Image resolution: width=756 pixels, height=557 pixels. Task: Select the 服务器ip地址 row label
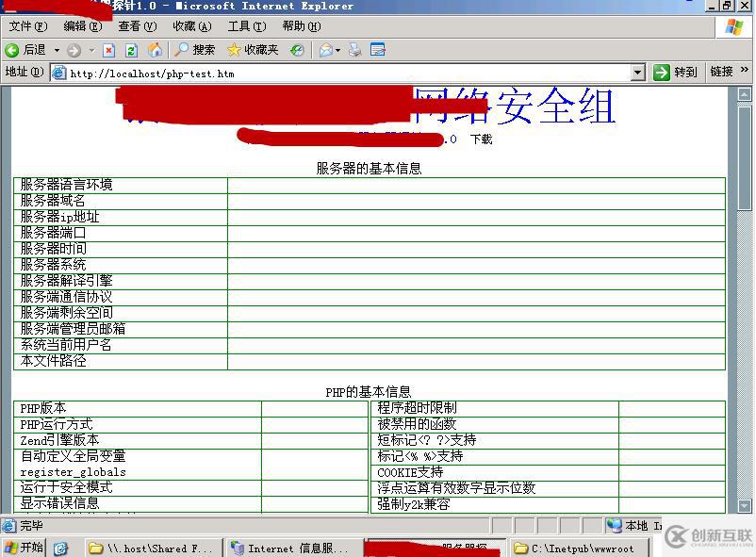tap(59, 217)
